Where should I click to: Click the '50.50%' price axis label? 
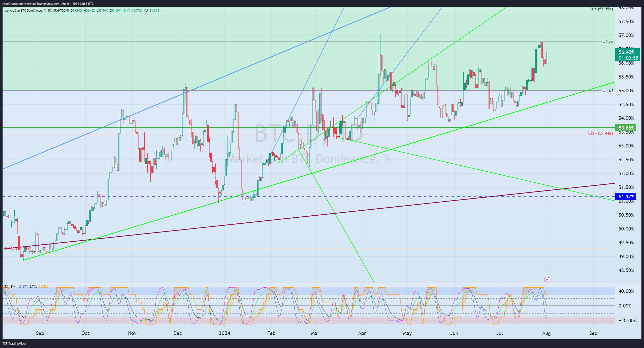click(x=626, y=215)
